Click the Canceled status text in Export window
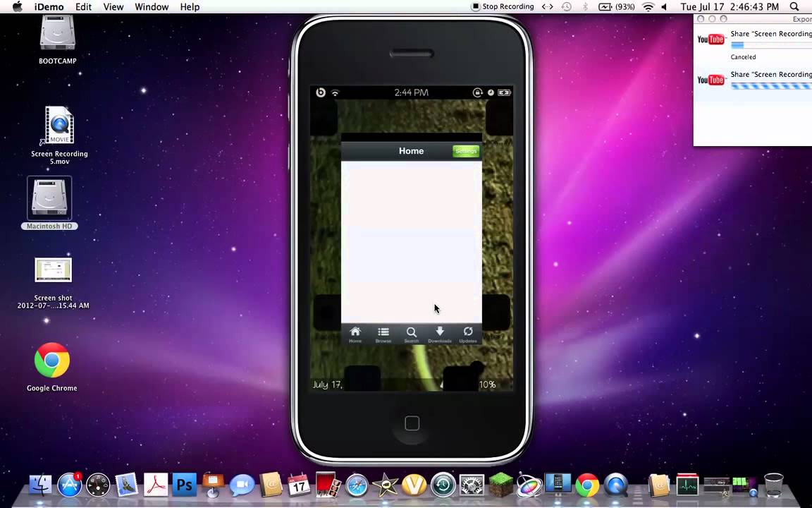 (x=743, y=57)
